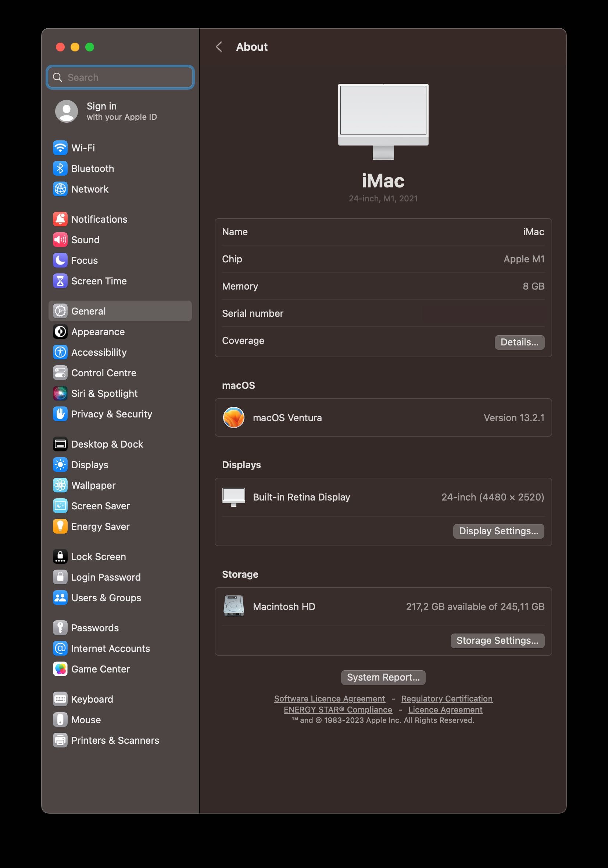Screen dimensions: 608x868
Task: Open Passwords key icon
Action: point(60,628)
